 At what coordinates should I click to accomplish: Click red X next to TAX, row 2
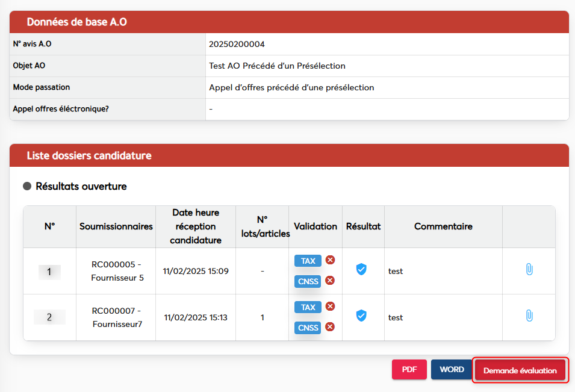(x=330, y=306)
